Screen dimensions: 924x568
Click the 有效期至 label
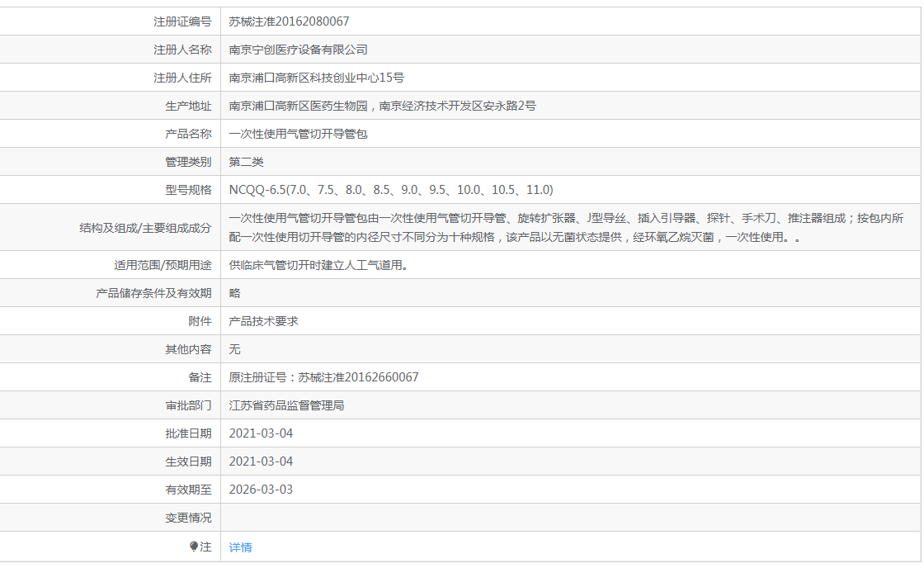point(188,490)
